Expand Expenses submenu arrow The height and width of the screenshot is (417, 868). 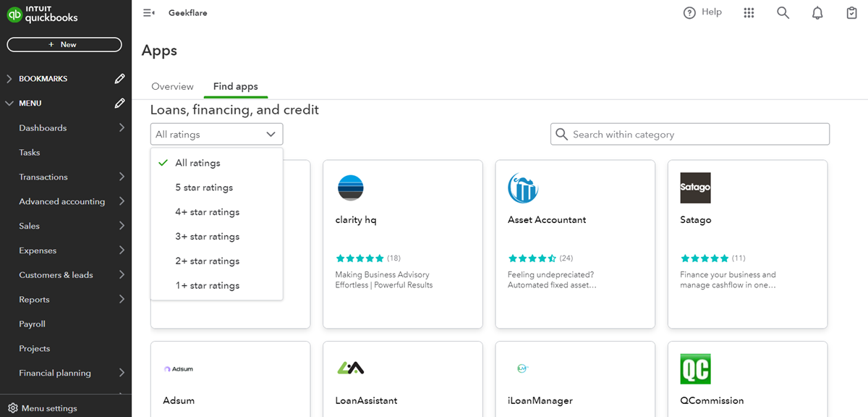click(122, 250)
